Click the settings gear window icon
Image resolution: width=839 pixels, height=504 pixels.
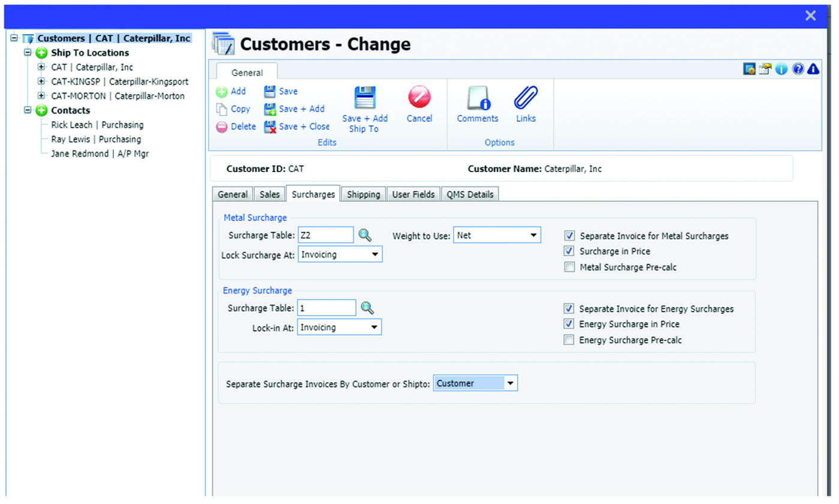pyautogui.click(x=749, y=69)
